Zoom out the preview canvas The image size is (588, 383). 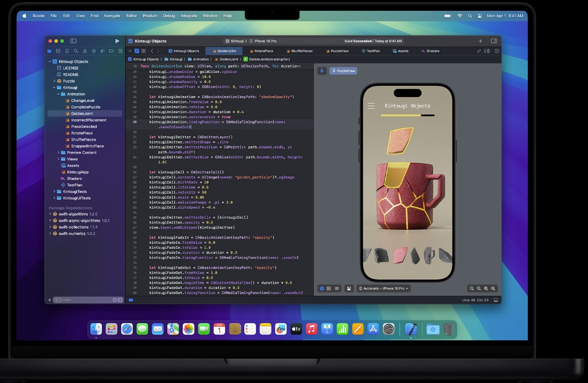point(472,289)
